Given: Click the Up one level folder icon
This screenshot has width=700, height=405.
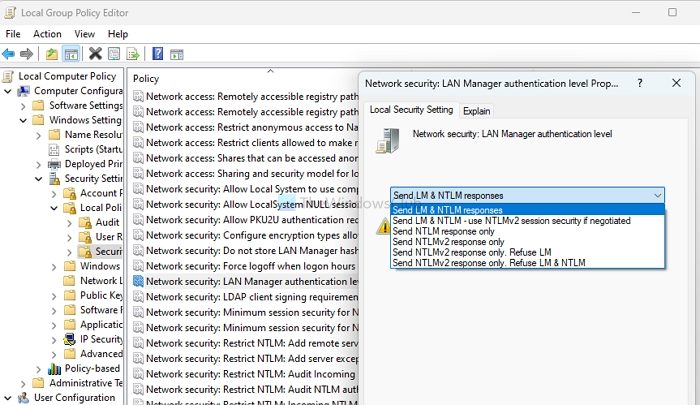Looking at the screenshot, I should click(x=51, y=53).
